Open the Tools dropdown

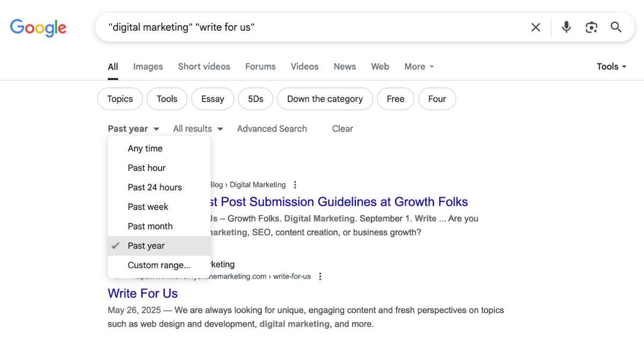coord(610,66)
